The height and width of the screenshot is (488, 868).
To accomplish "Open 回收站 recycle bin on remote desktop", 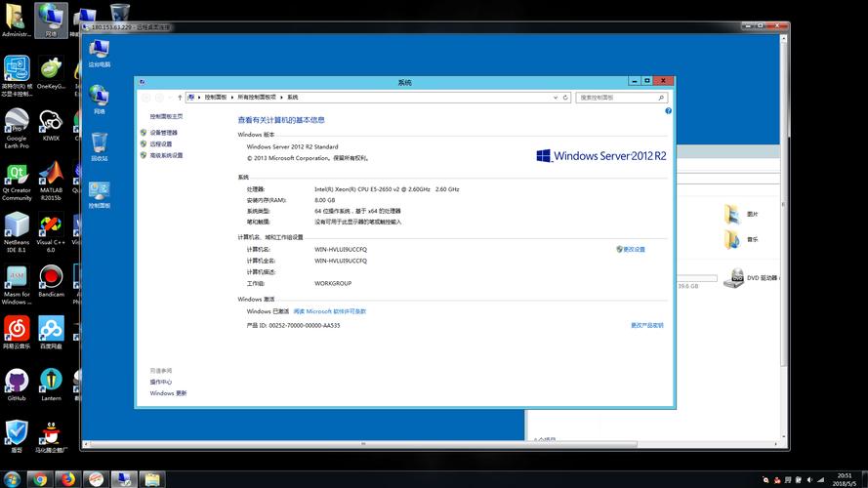I will point(99,146).
